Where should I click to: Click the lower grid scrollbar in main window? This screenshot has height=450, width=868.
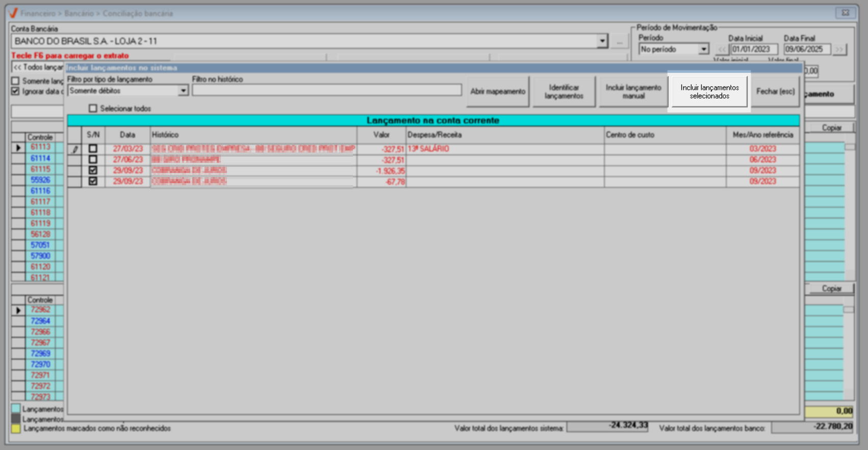tap(849, 352)
